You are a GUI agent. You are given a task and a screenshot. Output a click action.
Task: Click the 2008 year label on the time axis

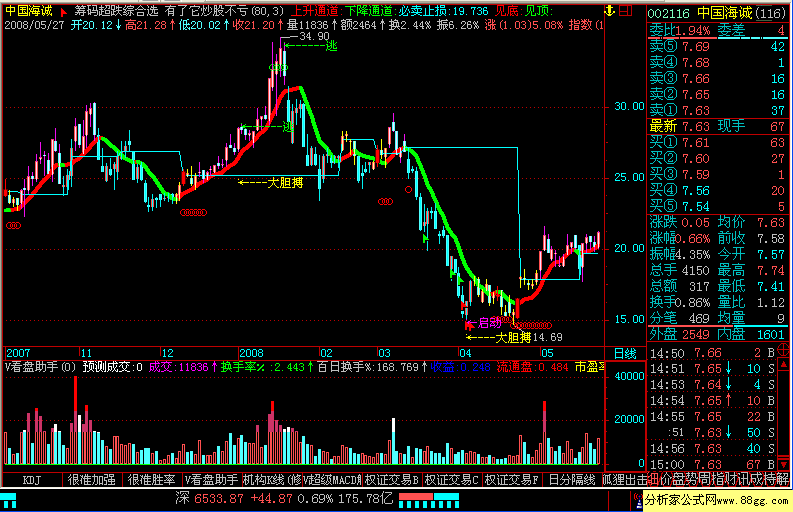pos(251,353)
